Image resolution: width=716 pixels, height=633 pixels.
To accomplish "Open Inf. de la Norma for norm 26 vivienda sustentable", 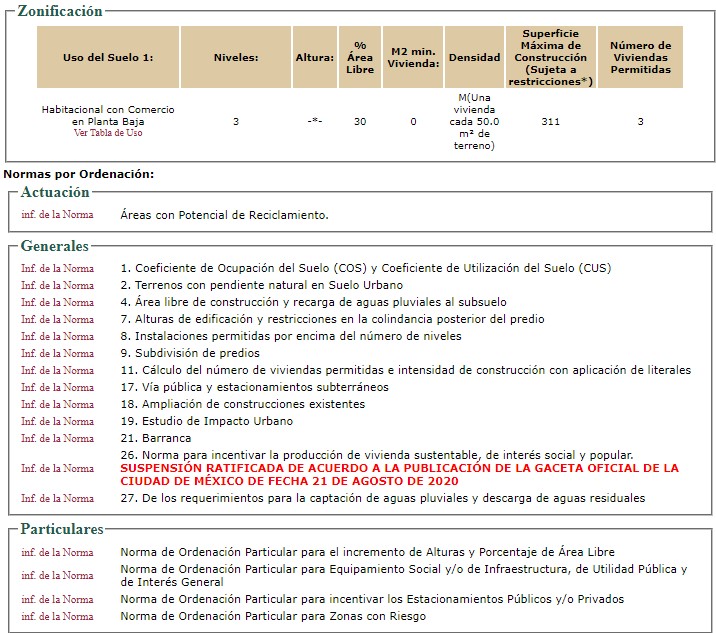I will coord(57,468).
